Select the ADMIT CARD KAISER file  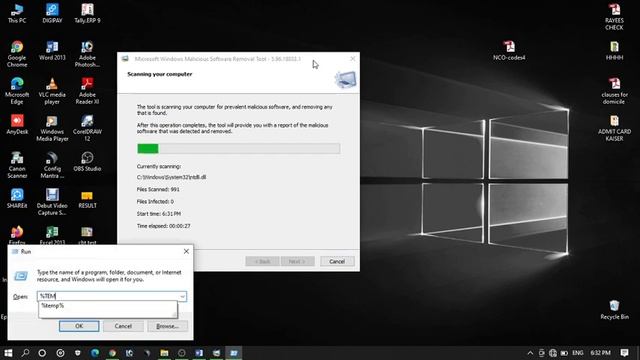(614, 128)
